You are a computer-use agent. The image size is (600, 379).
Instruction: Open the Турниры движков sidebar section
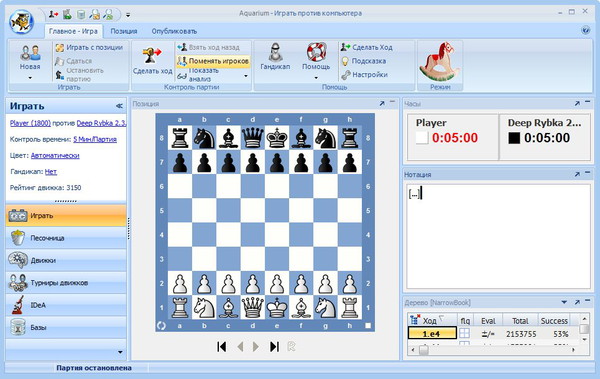point(66,283)
